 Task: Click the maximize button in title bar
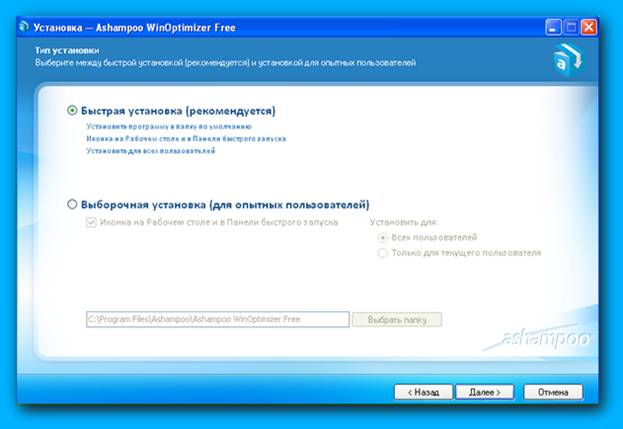click(x=571, y=27)
